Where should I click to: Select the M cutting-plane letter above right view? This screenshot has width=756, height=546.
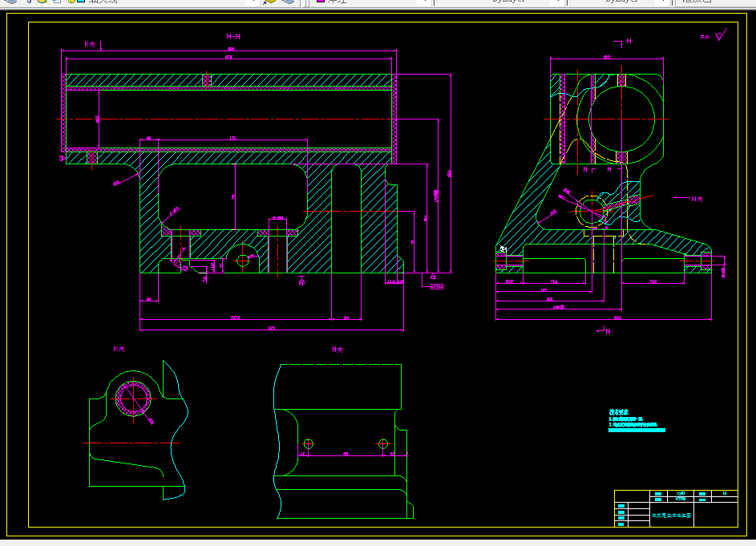point(629,42)
